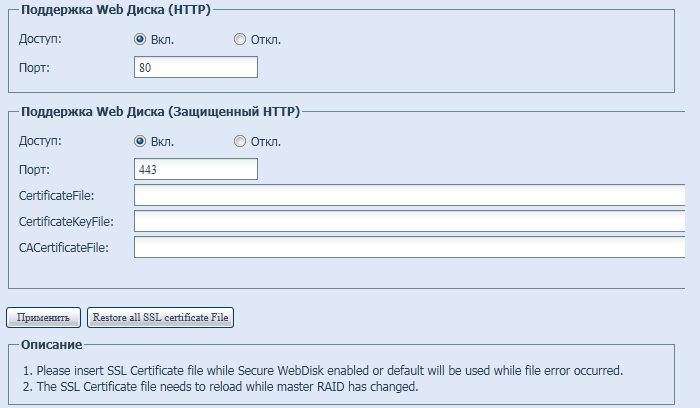The image size is (700, 408).
Task: Disable HTTP Web Disk access (Откл.)
Action: (x=240, y=39)
